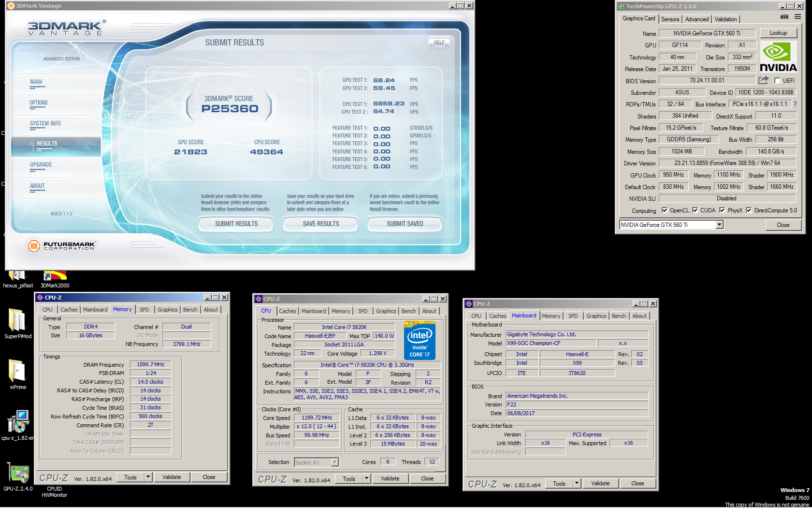Viewport: 812px width, 508px height.
Task: Toggle the PhysX checkbox
Action: [x=722, y=210]
